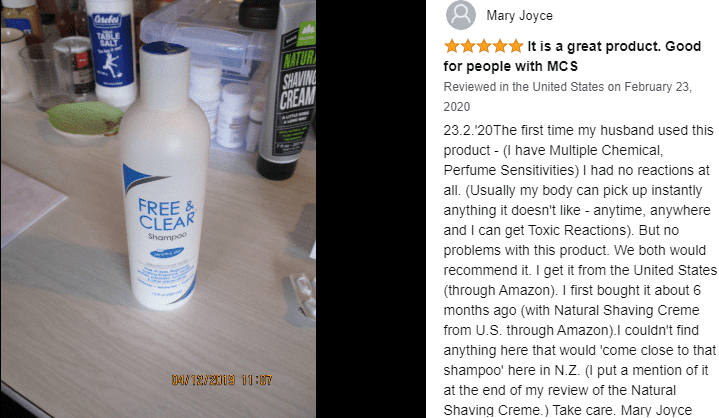Viewport: 719px width, 418px height.
Task: Open Mary Joyce's profile avatar icon
Action: (461, 15)
